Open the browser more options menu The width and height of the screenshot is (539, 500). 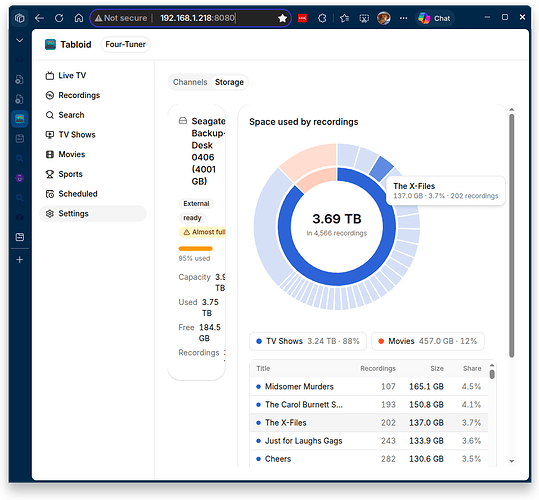coord(403,18)
